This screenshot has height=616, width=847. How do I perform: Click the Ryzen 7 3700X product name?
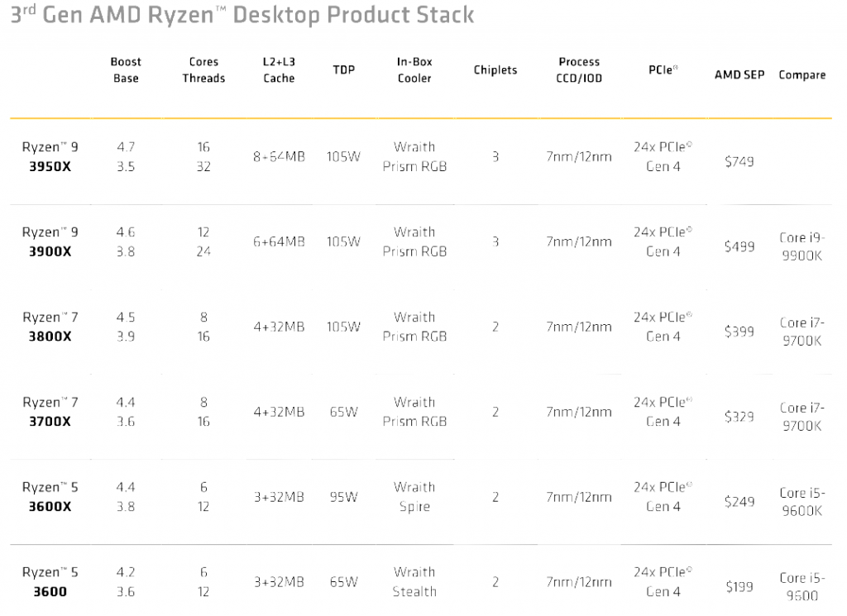tap(50, 412)
